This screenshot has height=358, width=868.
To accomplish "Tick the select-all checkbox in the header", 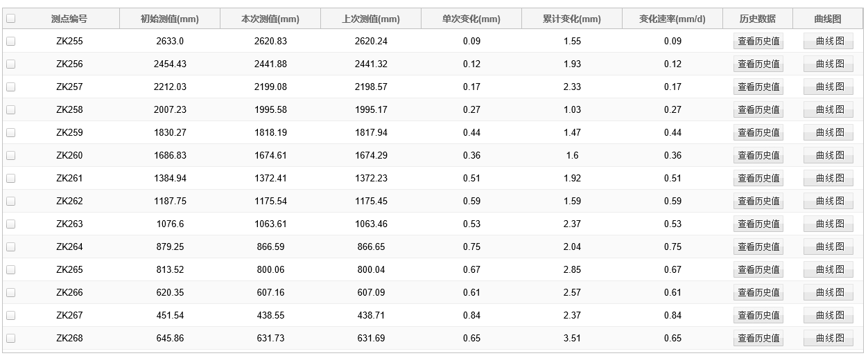I will tap(10, 19).
